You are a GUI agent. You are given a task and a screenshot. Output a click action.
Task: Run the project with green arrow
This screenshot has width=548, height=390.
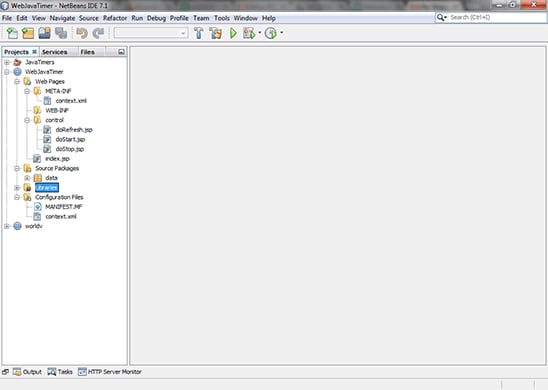tap(233, 33)
